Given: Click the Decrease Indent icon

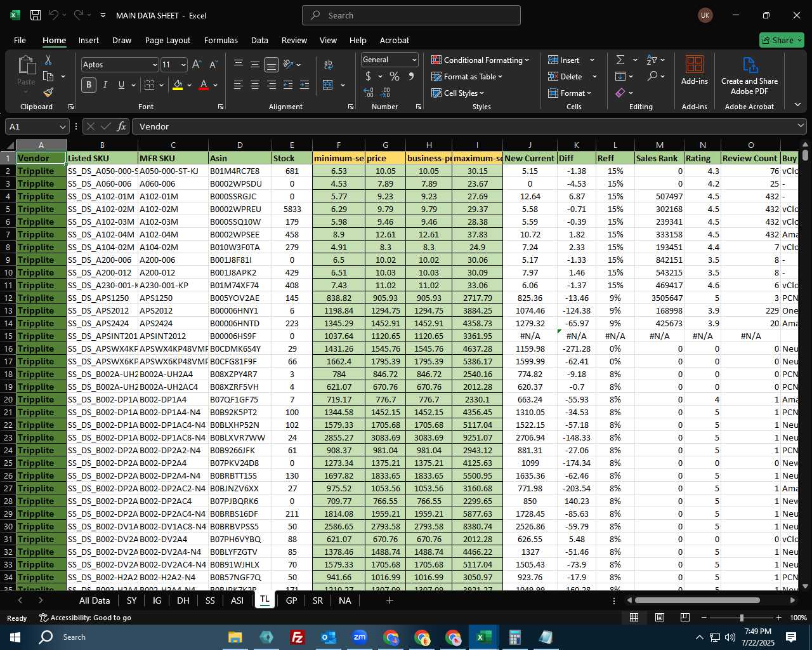Looking at the screenshot, I should point(288,85).
